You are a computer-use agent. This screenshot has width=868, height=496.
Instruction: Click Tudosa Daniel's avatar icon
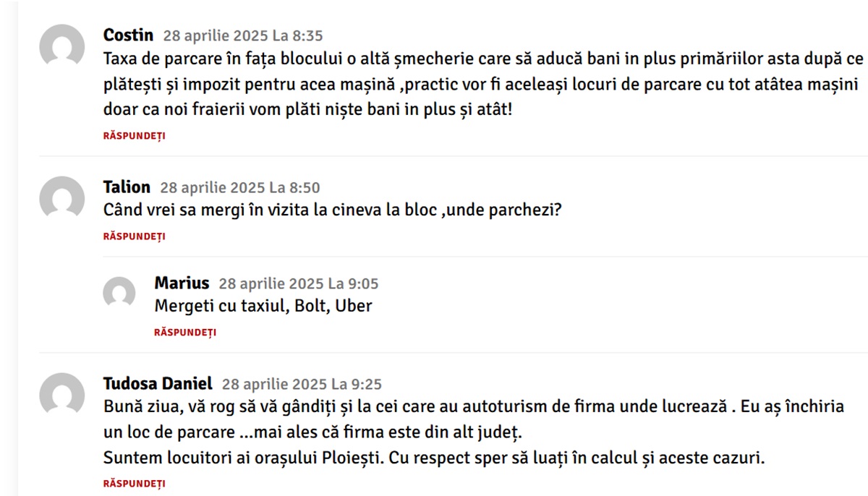coord(61,395)
